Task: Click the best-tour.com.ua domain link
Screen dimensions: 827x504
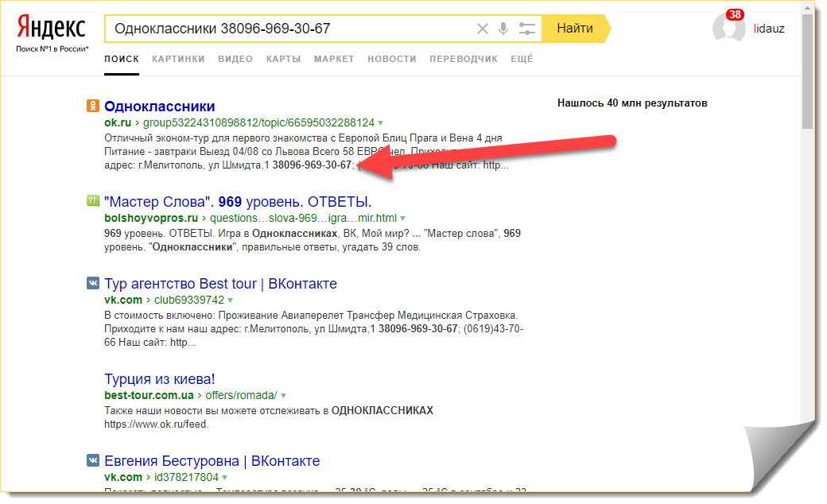Action: (149, 395)
